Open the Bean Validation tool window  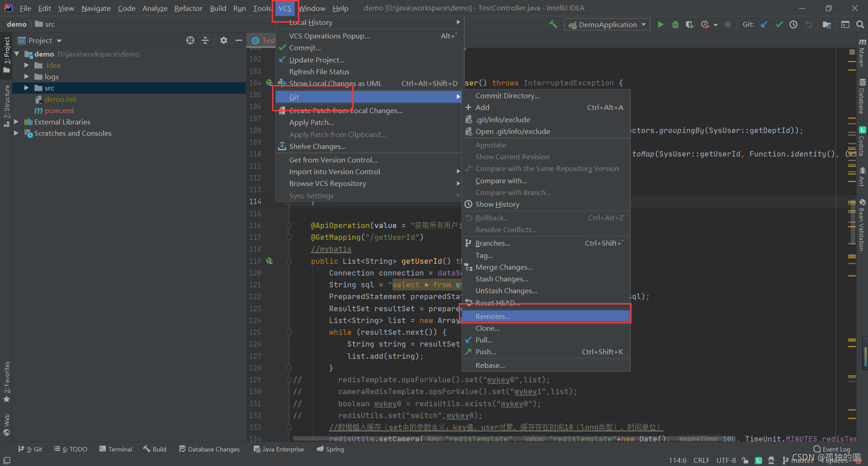862,225
